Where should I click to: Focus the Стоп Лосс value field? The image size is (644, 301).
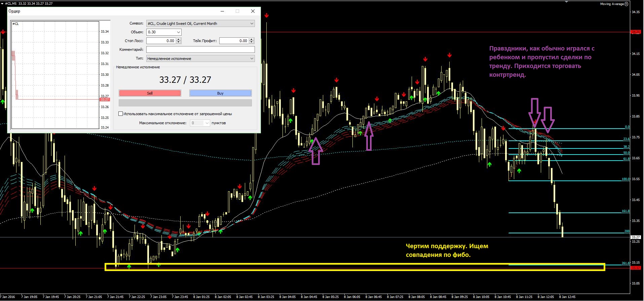161,41
